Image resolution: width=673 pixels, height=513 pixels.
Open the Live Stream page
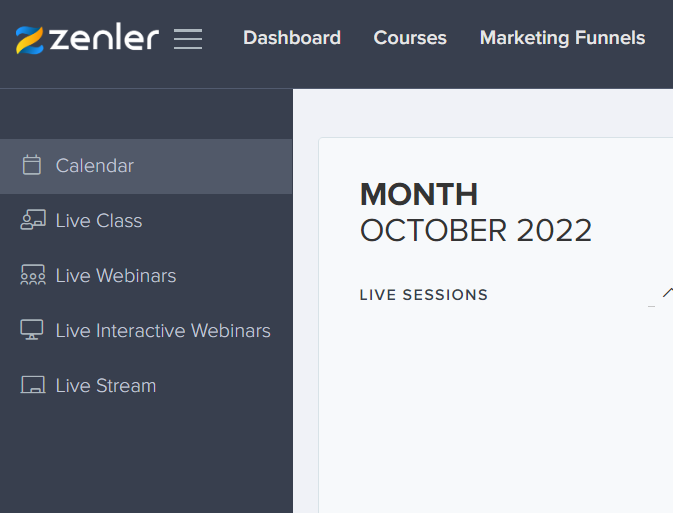click(x=146, y=386)
